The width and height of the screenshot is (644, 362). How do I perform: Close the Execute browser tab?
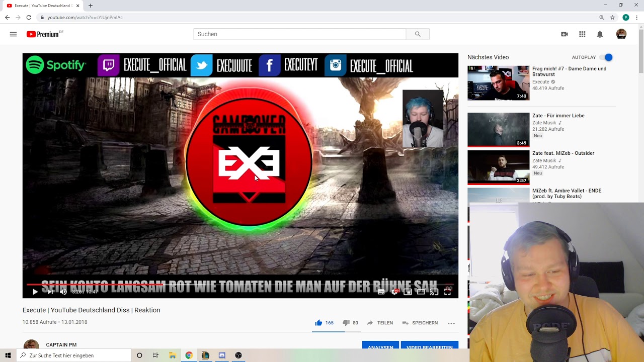[78, 6]
